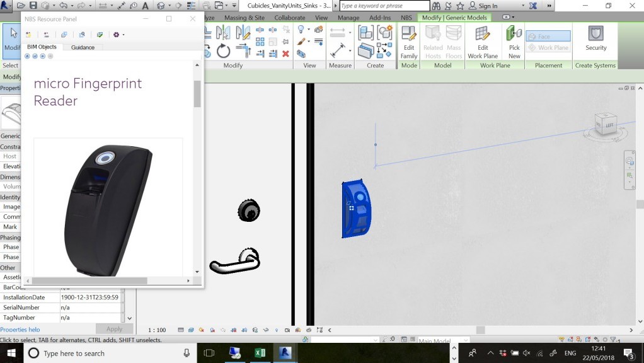Open the Massing & Site ribbon tab
The image size is (644, 363).
(244, 18)
